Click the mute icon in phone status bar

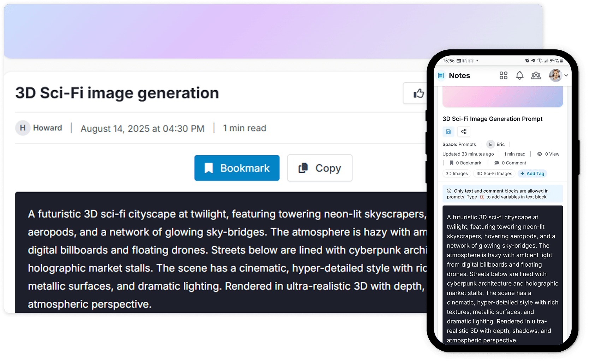533,61
